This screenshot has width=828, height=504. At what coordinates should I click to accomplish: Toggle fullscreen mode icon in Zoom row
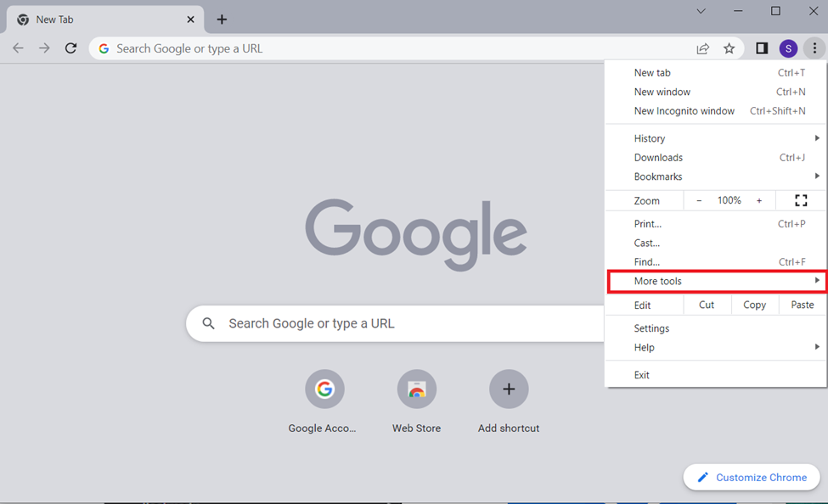click(800, 200)
